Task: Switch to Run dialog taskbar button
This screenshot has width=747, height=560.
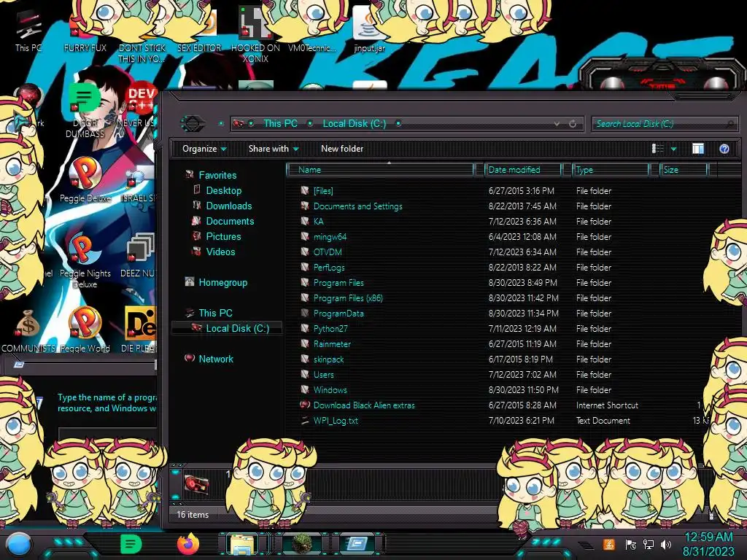Action: point(357,544)
